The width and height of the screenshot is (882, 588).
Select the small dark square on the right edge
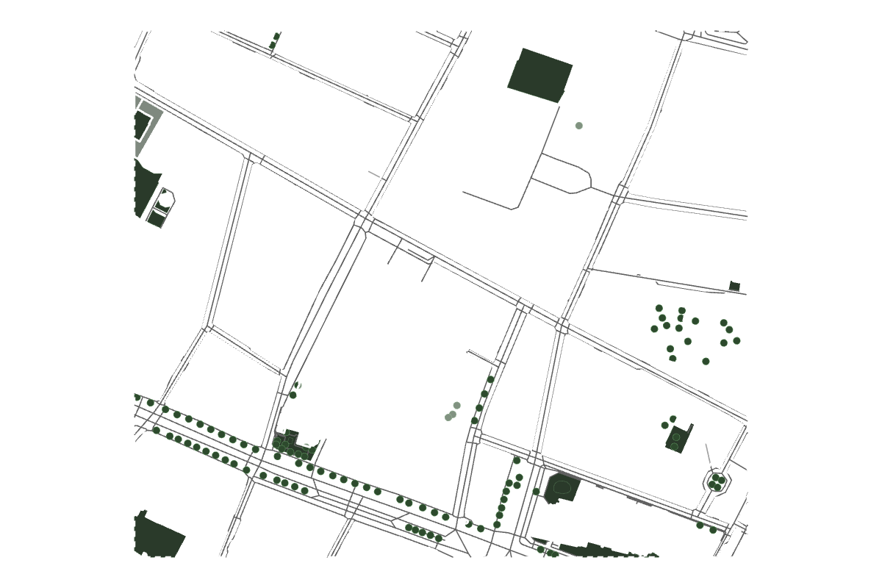734,286
